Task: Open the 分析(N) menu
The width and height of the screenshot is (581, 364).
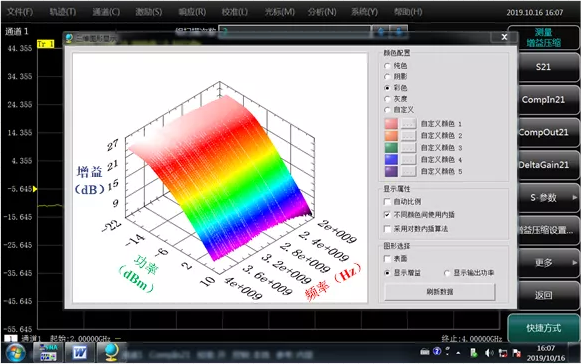Action: pyautogui.click(x=322, y=12)
